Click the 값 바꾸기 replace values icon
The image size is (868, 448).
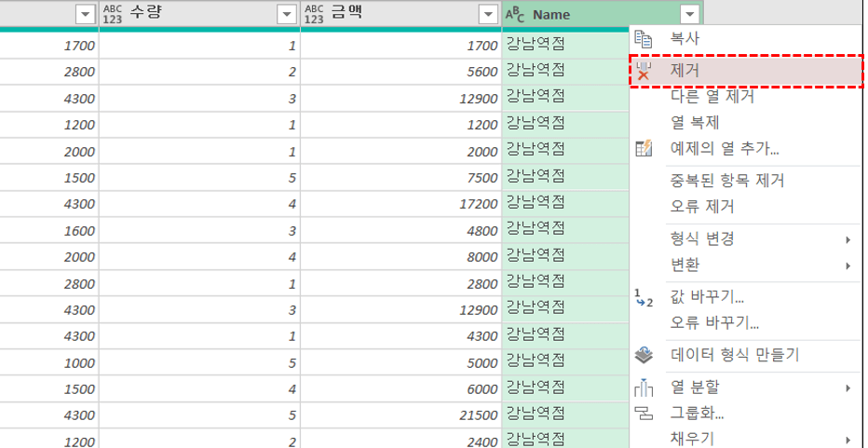(643, 297)
